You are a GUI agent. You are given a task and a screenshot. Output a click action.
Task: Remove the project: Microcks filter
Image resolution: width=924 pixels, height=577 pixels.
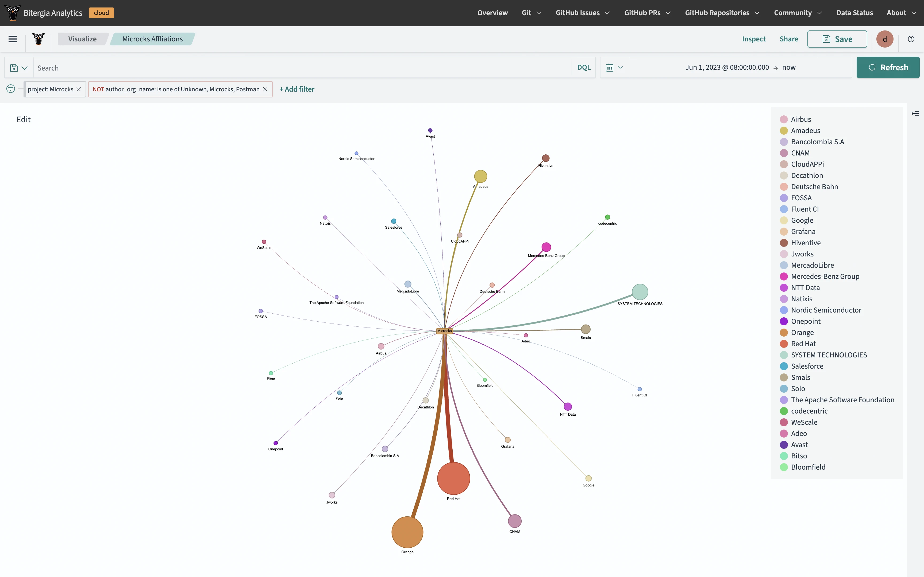point(79,89)
